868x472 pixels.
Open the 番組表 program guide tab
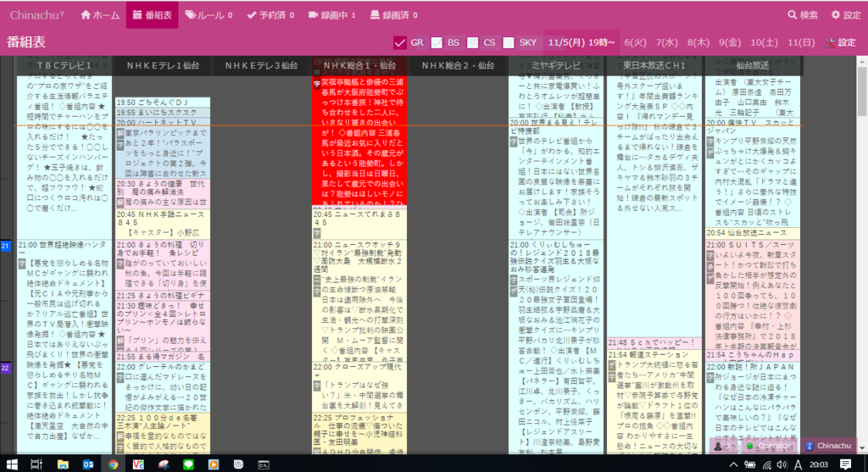(153, 15)
